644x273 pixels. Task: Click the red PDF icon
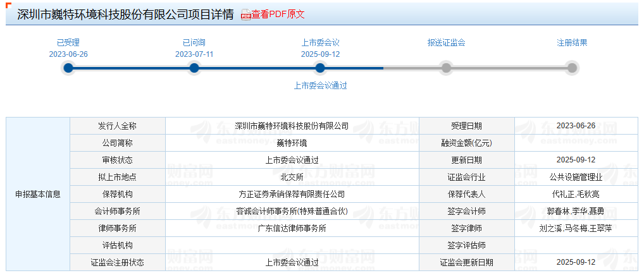coord(245,15)
